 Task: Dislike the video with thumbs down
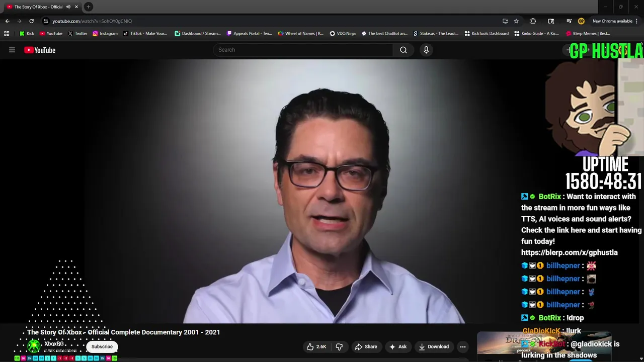pos(339,346)
